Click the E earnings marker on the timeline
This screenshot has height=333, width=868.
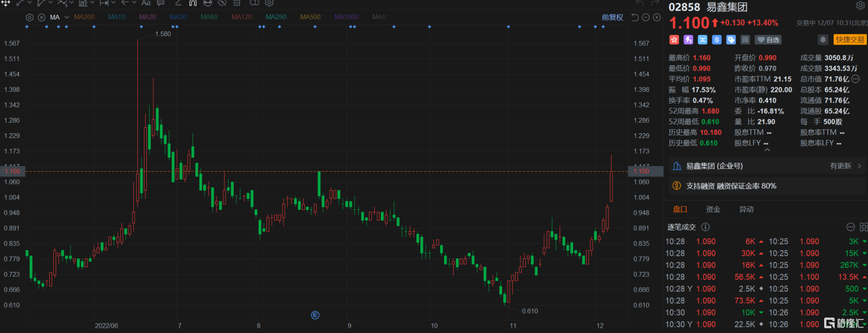point(315,315)
